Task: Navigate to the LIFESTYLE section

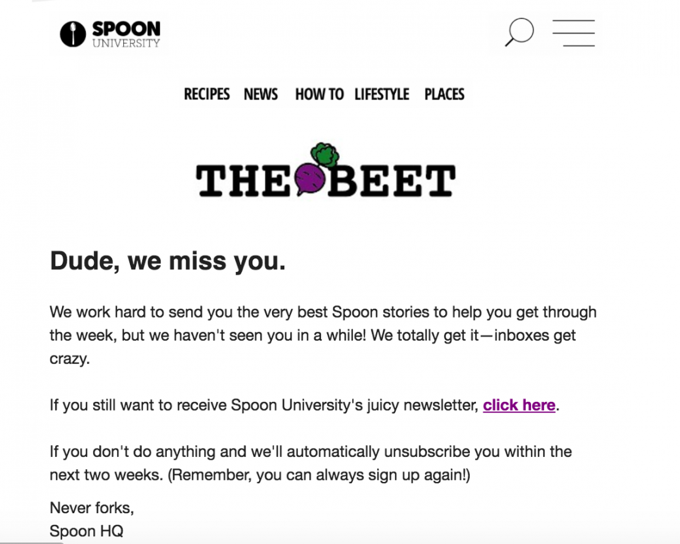Action: tap(381, 94)
